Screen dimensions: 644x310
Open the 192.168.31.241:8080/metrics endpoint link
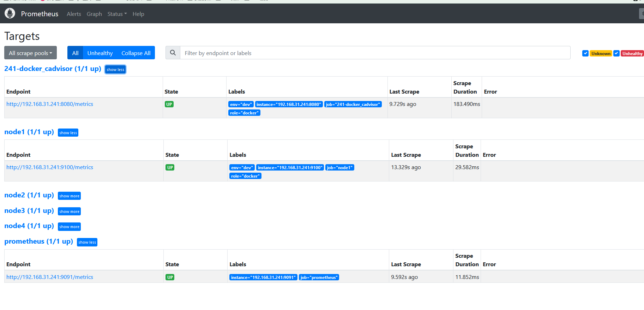[50, 104]
